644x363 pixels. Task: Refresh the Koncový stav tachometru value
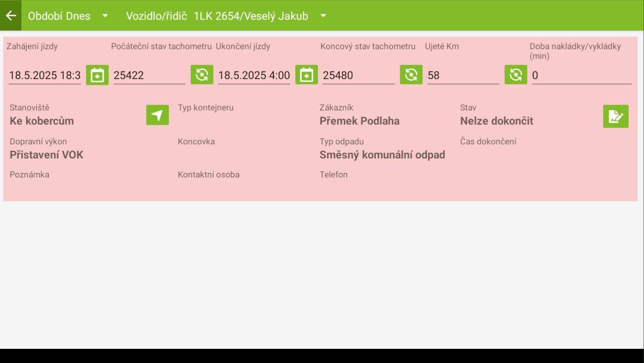click(x=411, y=75)
